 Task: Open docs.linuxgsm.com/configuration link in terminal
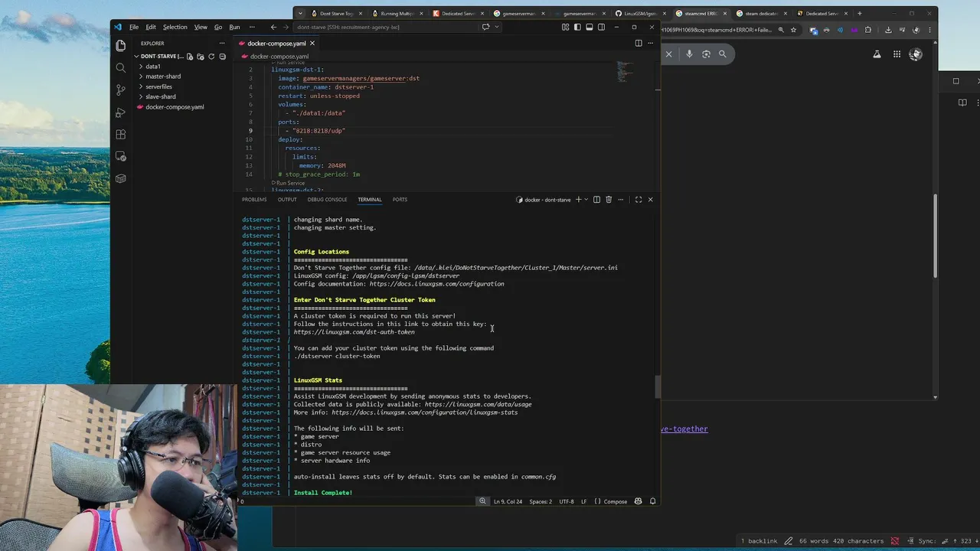coord(437,284)
